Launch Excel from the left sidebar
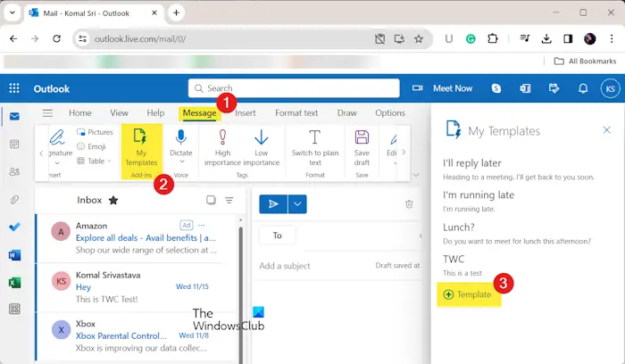 pyautogui.click(x=14, y=283)
